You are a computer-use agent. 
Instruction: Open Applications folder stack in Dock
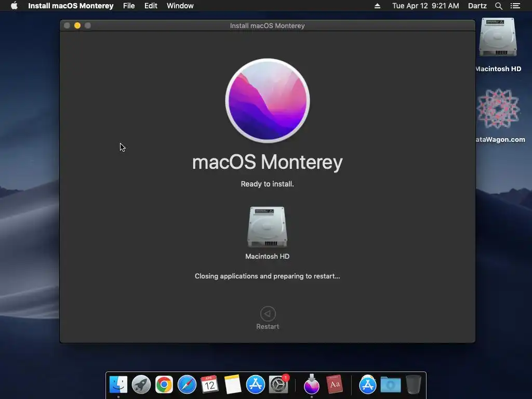367,385
